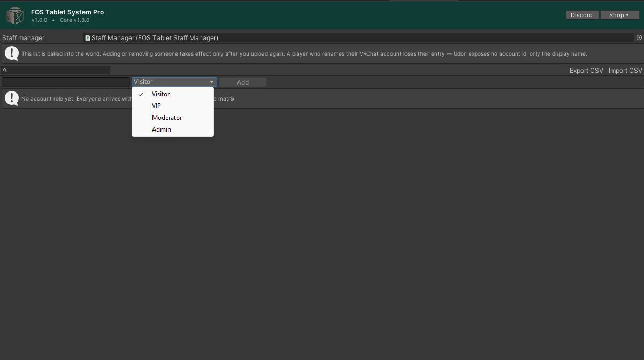Click the baked list warning message text
Screen dimensions: 644x360
pyautogui.click(x=304, y=54)
